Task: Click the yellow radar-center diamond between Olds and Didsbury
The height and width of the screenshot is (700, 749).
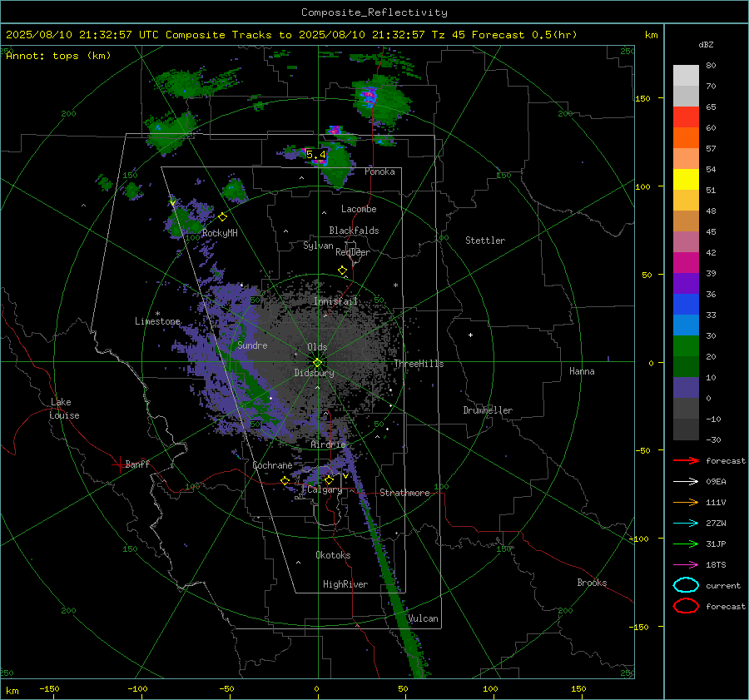Action: 317,362
